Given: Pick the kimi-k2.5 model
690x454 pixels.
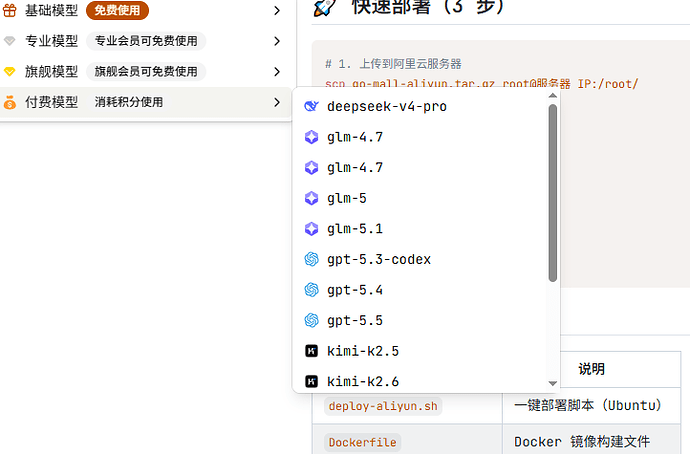Looking at the screenshot, I should 420,351.
